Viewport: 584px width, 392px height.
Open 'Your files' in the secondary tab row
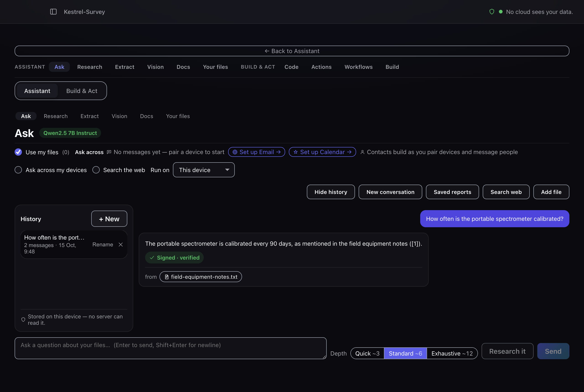[178, 116]
